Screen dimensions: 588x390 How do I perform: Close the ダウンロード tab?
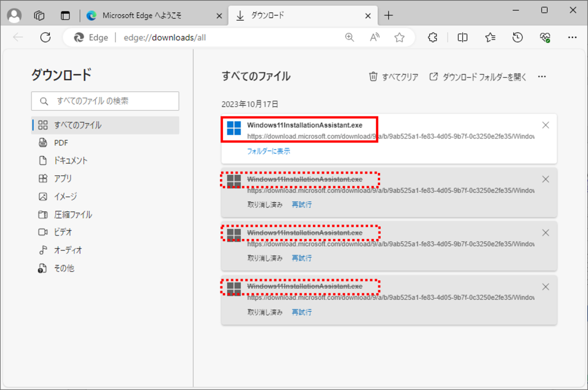click(x=368, y=16)
